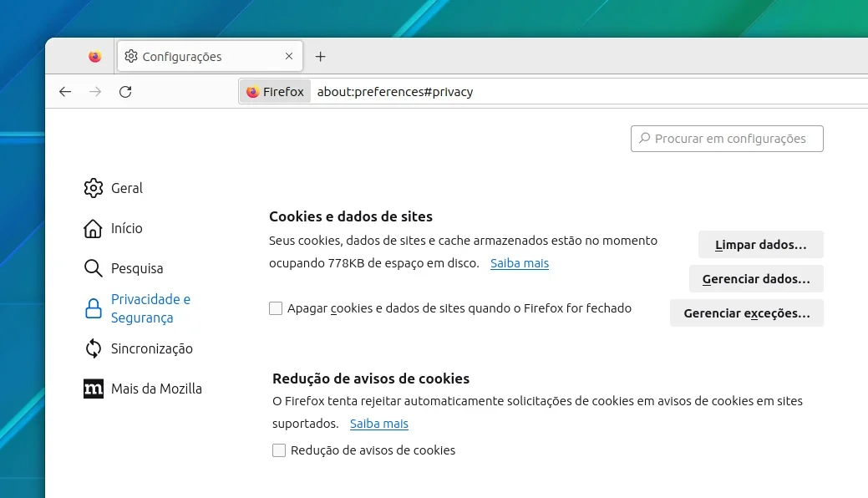Focus the Procurar em configurações search box
This screenshot has width=868, height=498.
click(727, 139)
